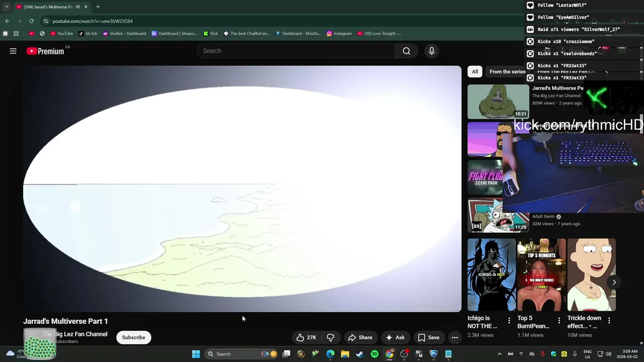Open the Notepad taskbar icon
Screen dimensions: 644x362
(x=448, y=354)
